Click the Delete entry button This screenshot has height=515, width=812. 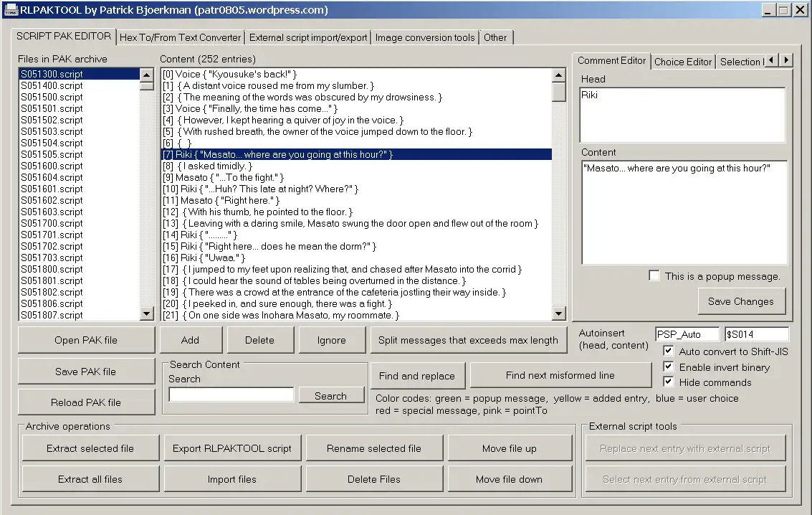(x=259, y=340)
